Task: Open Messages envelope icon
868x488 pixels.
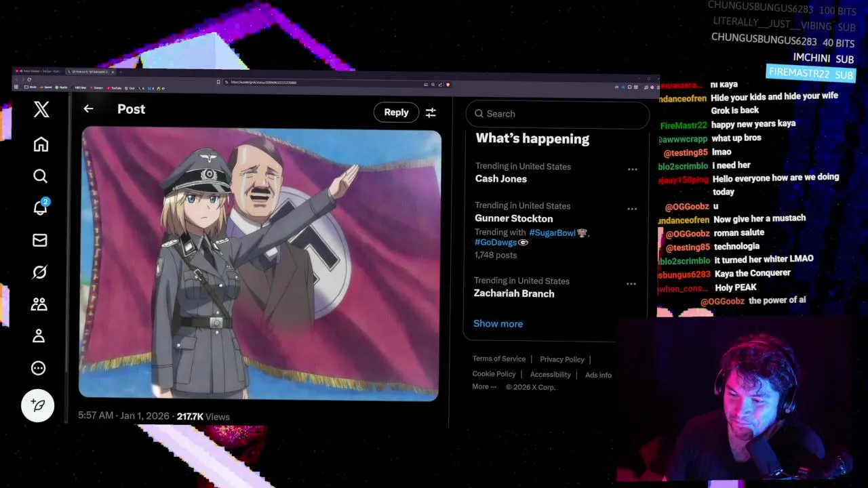Action: point(40,240)
